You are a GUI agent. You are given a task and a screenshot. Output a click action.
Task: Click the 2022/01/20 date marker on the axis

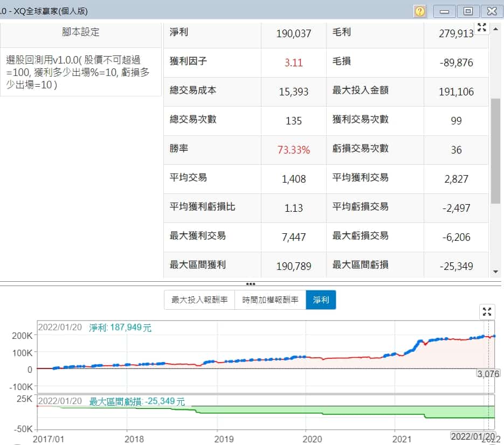pyautogui.click(x=473, y=436)
